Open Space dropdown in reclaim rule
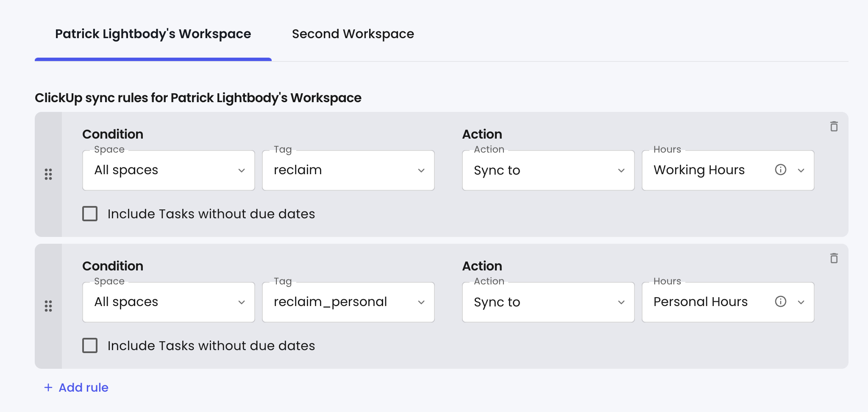This screenshot has width=868, height=412. point(169,170)
